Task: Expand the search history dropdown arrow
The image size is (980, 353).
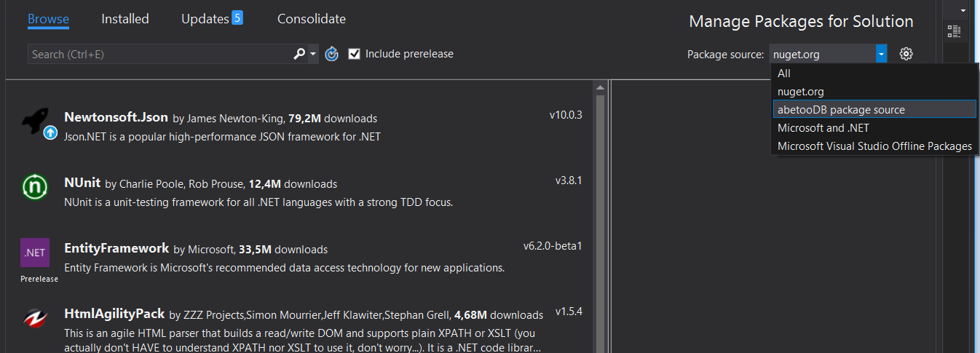Action: (313, 54)
